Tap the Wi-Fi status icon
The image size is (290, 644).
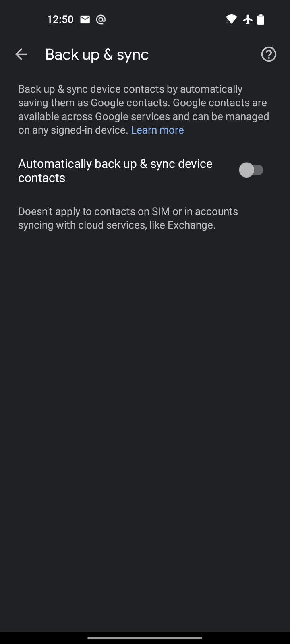click(231, 19)
